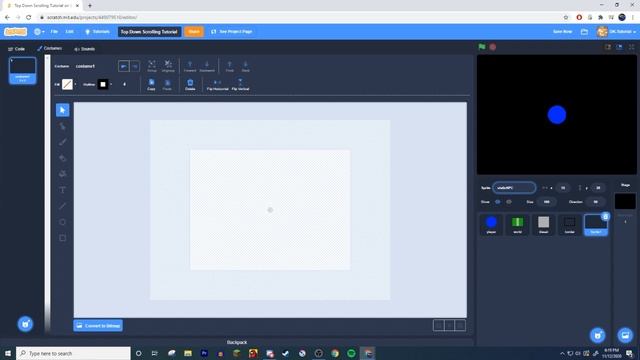Image resolution: width=640 pixels, height=360 pixels.
Task: Open the Backpack bar
Action: 237,342
